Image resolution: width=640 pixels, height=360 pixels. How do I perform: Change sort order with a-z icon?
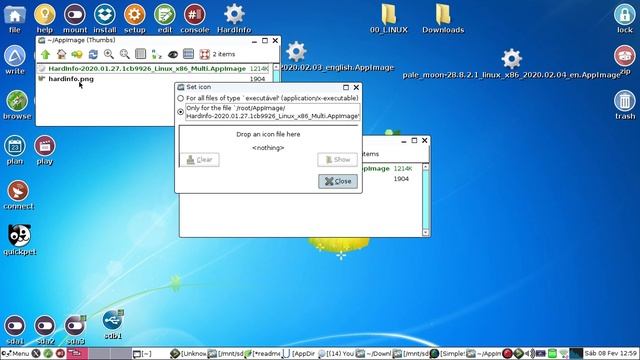click(156, 54)
